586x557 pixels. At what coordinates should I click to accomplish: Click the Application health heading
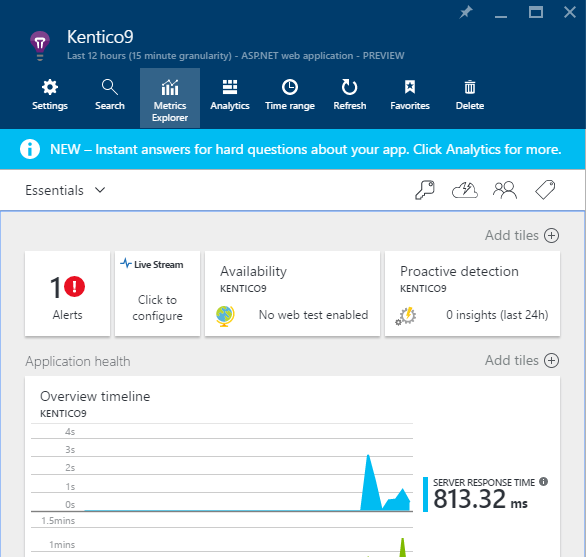(x=78, y=361)
